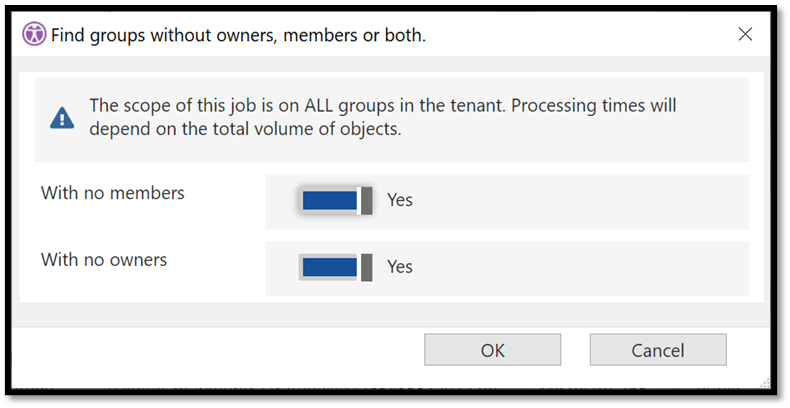Viewport: 790px width, 408px height.
Task: Select the With no members label
Action: 113,193
